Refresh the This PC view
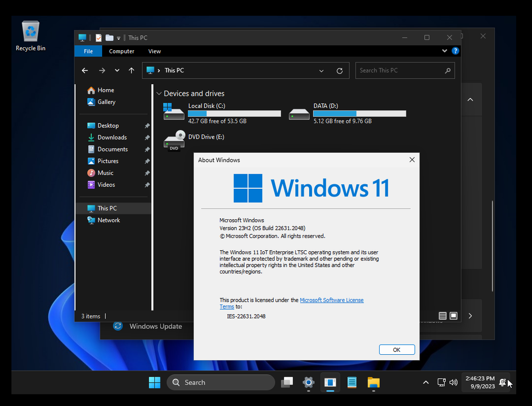The height and width of the screenshot is (406, 532). coord(339,71)
